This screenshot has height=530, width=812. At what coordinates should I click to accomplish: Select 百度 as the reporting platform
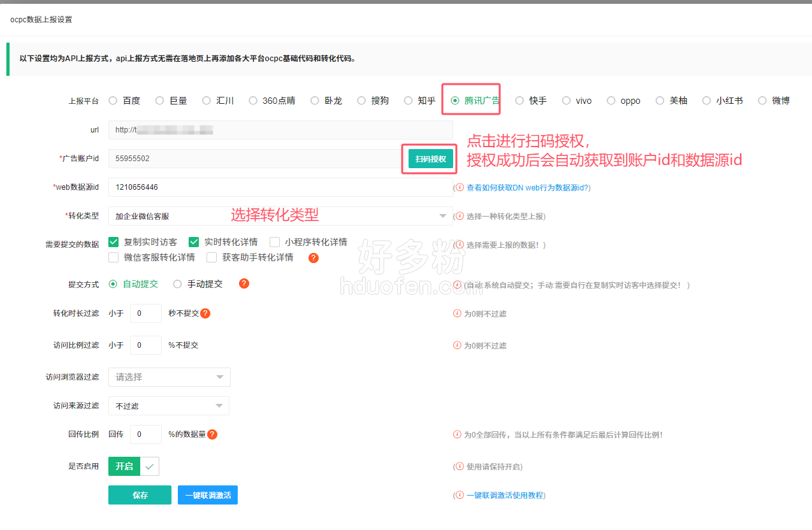pyautogui.click(x=113, y=101)
